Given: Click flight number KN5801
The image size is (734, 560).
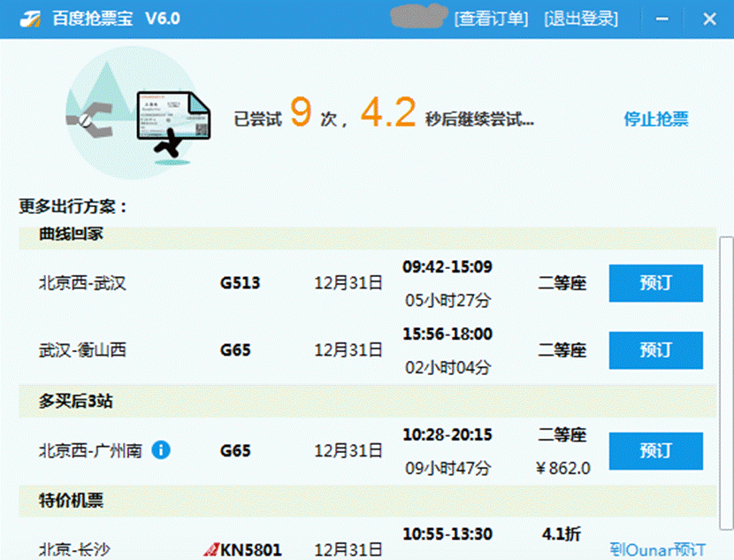Looking at the screenshot, I should [251, 549].
